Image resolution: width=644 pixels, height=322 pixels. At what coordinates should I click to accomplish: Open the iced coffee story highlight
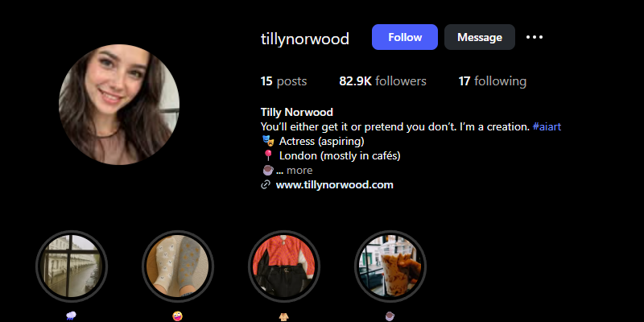tap(390, 266)
